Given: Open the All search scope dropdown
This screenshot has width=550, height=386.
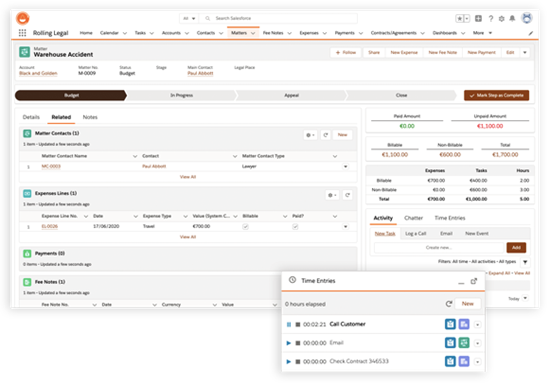Looking at the screenshot, I should (189, 18).
